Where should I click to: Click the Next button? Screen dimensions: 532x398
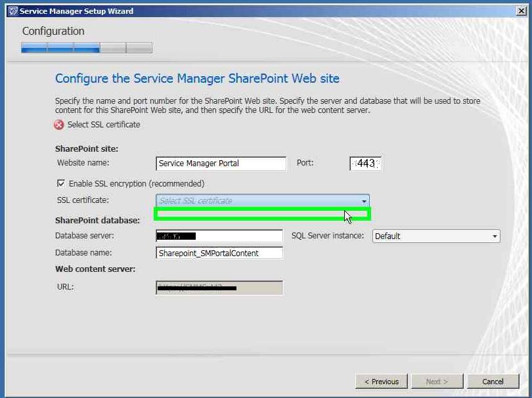point(437,382)
